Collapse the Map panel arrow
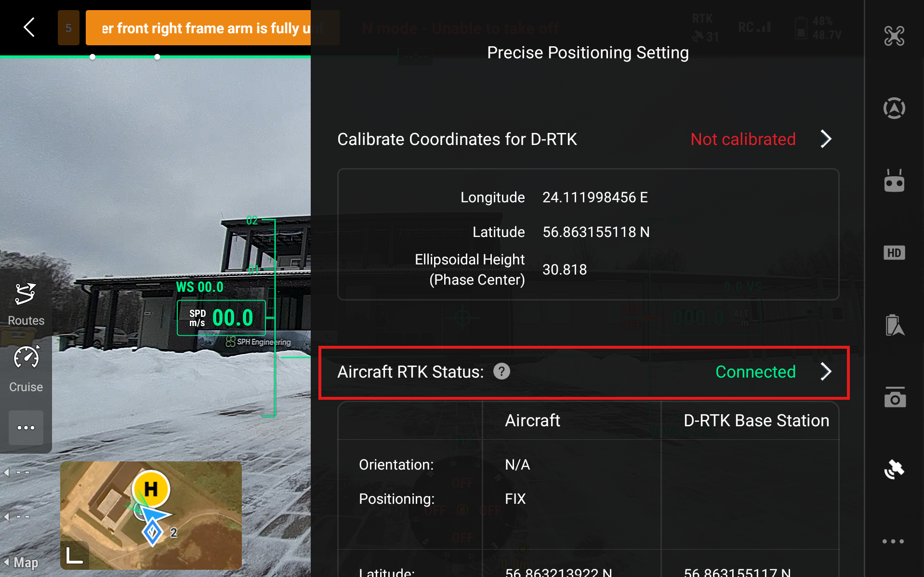924x577 pixels. (x=7, y=562)
